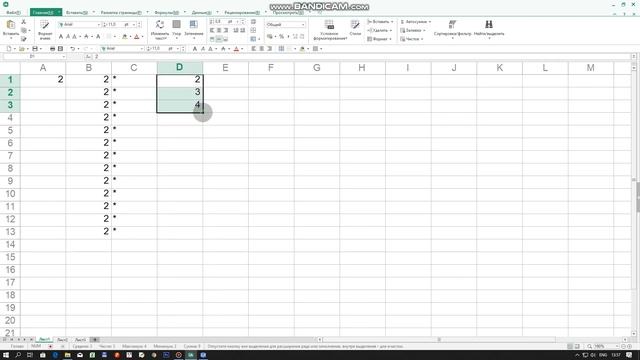The height and width of the screenshot is (360, 640).
Task: Click the quick toolbar font color A
Action: [236, 49]
